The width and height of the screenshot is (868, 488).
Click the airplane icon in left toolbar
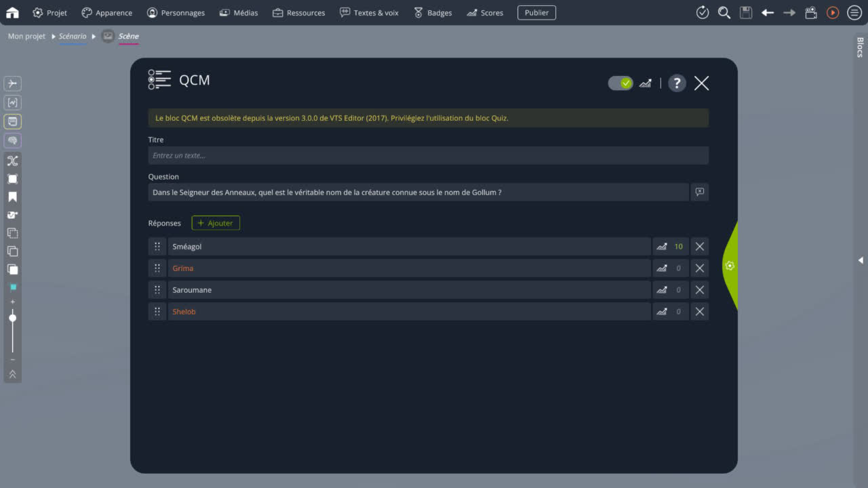12,83
